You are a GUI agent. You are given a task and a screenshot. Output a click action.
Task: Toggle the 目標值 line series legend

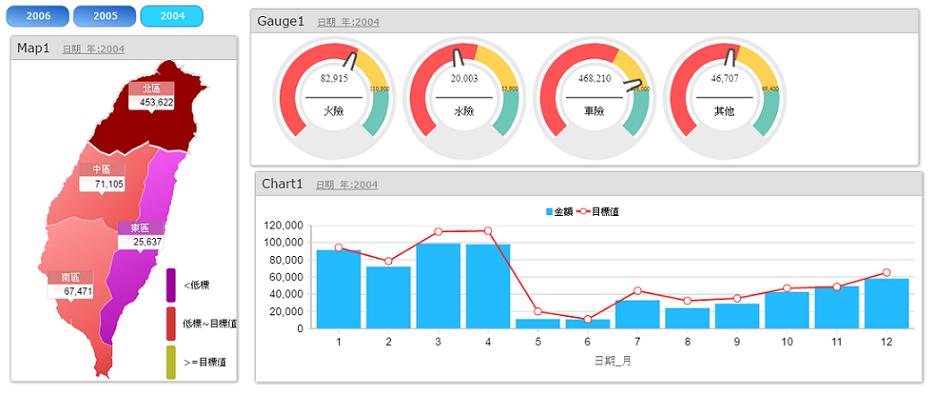tap(598, 212)
